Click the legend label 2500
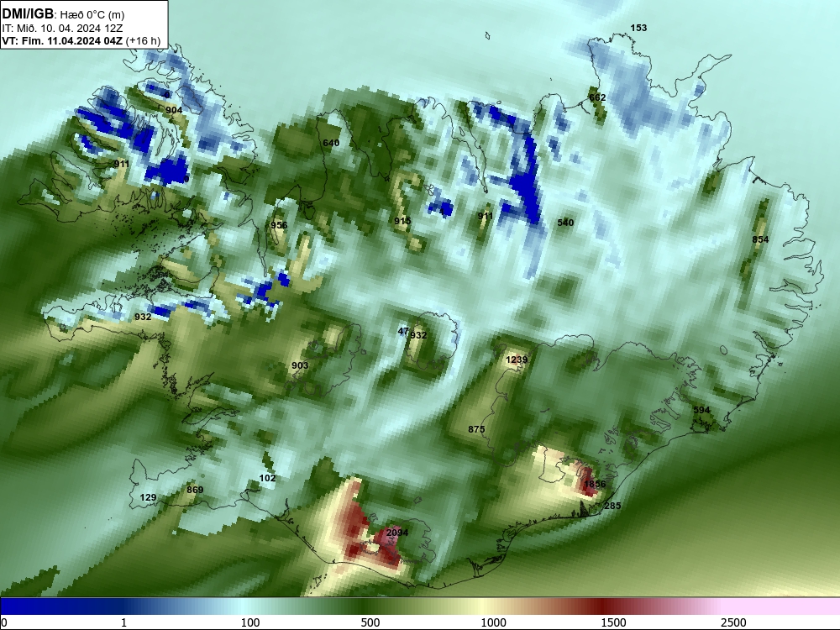Screen dimensions: 840x630 (x=733, y=622)
